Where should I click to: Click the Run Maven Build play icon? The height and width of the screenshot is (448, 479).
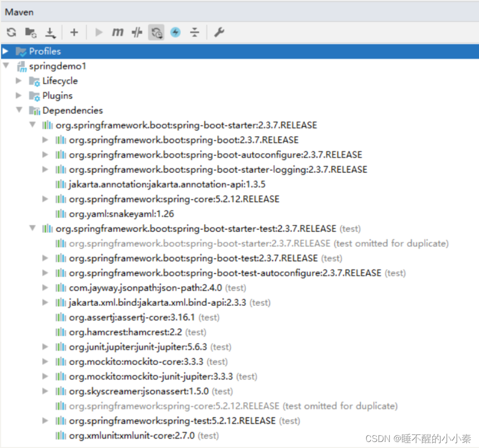pos(99,32)
